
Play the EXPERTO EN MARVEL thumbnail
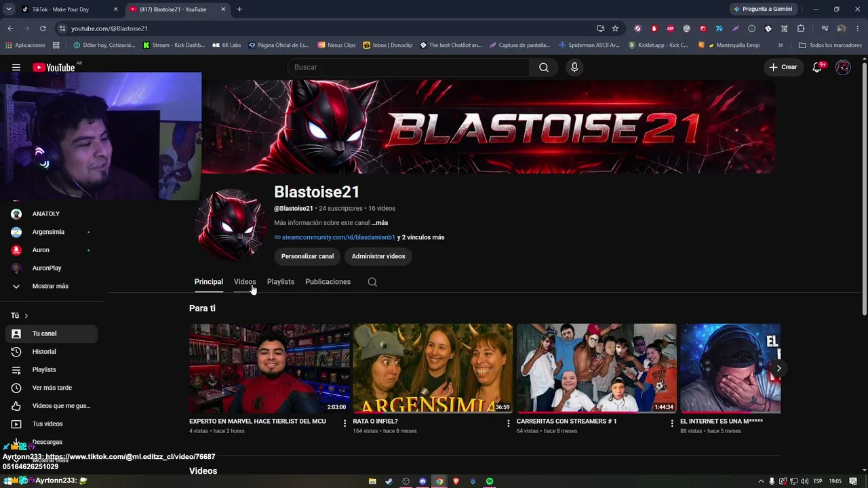[269, 368]
